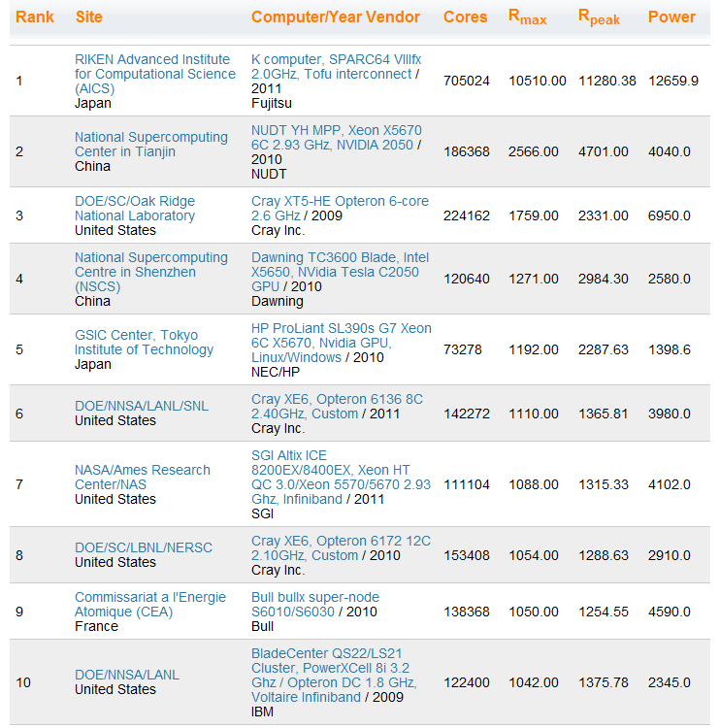Open RIKEN Advanced Institute for Computational Science link
Screen dimensions: 720x728
(155, 74)
